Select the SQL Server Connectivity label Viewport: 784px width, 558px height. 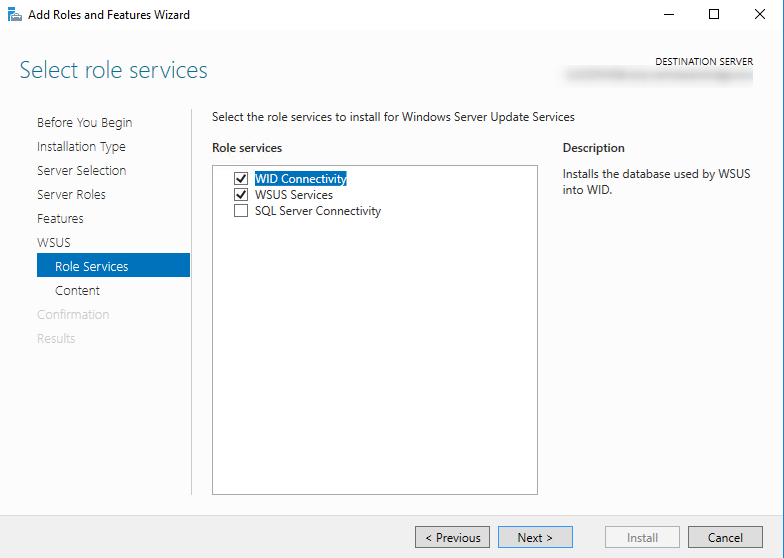[x=318, y=211]
